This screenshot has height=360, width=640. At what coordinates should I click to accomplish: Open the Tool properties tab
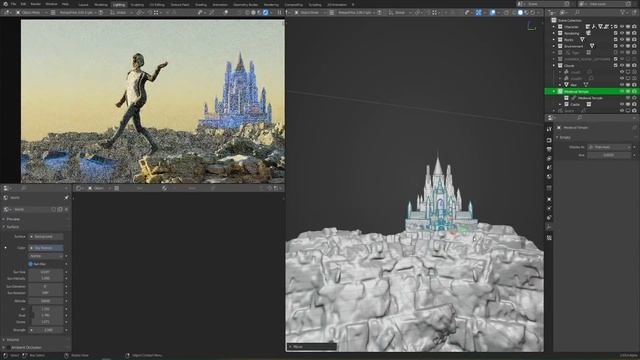pos(549,129)
